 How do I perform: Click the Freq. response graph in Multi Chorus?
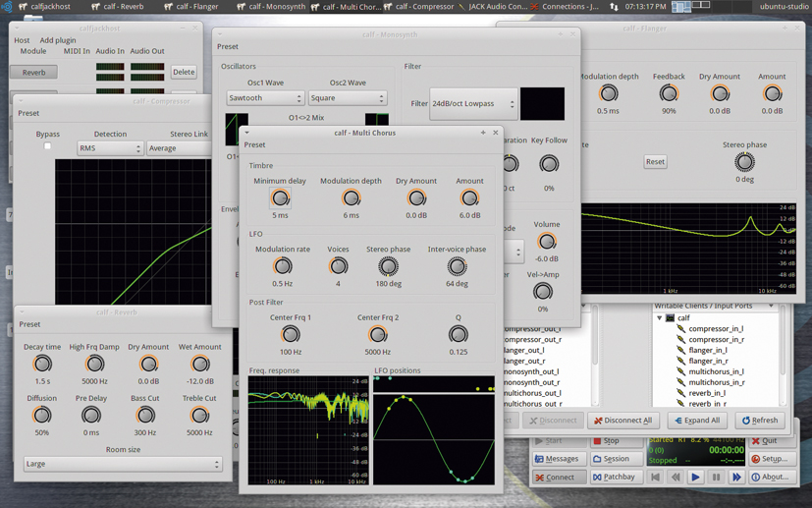click(x=308, y=430)
